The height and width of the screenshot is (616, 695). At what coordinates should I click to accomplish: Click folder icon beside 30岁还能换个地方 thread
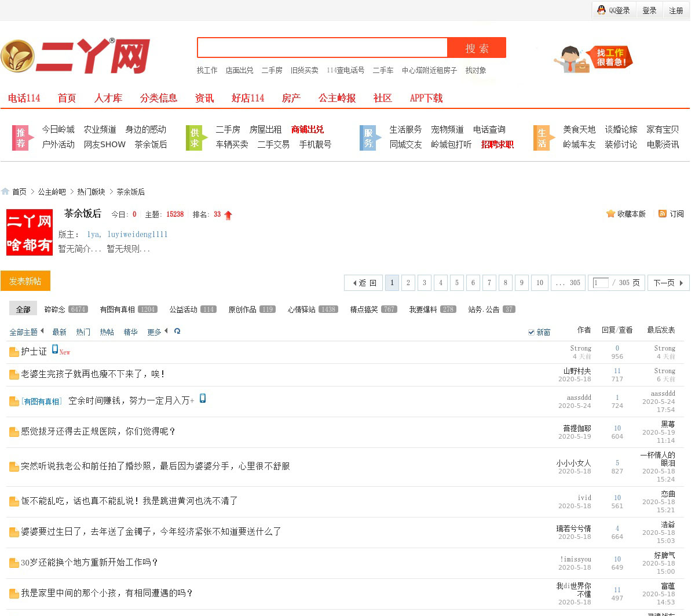[14, 563]
